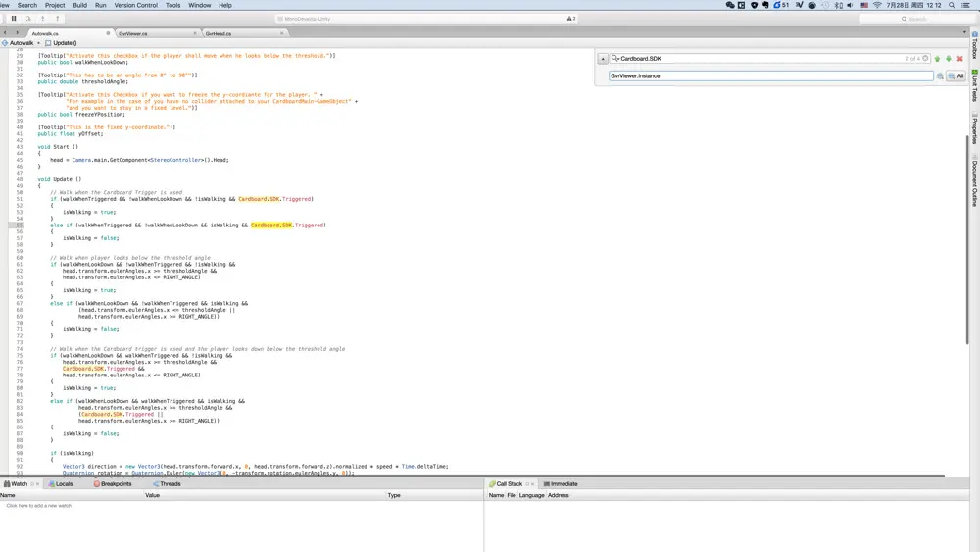
Task: Close the Call Stack pad
Action: 532,484
